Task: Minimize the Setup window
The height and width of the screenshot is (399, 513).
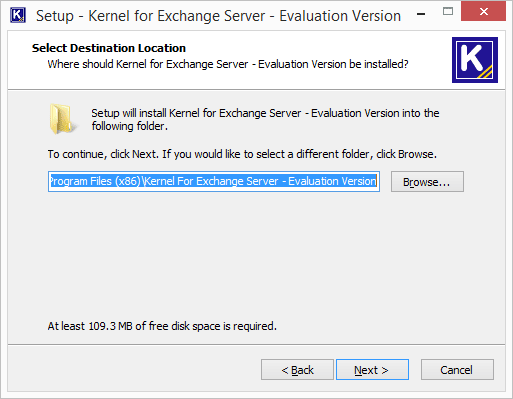Action: coord(421,13)
